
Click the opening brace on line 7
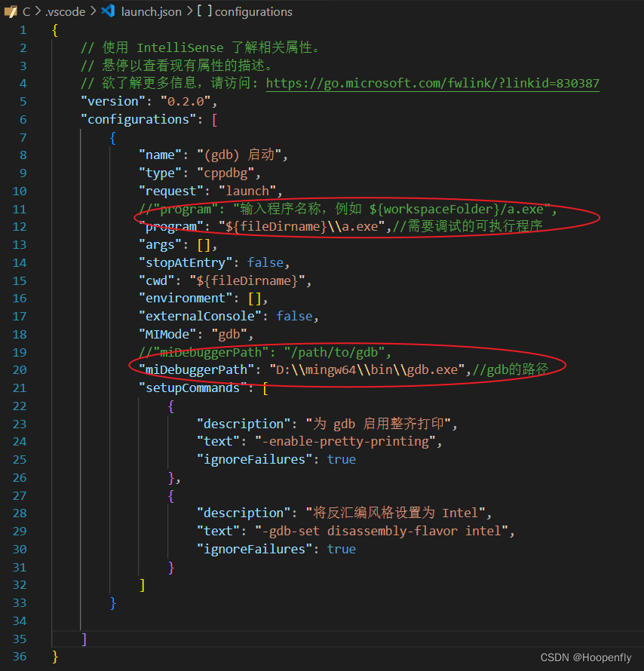[112, 138]
